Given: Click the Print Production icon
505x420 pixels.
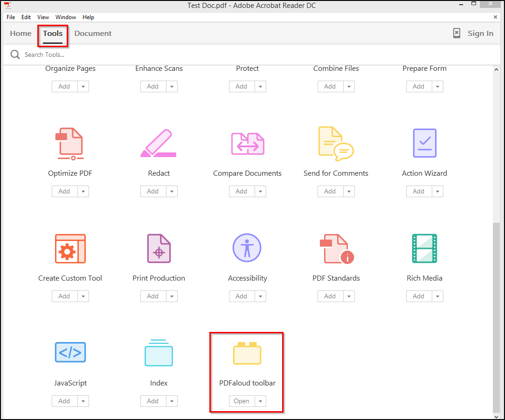Looking at the screenshot, I should (x=159, y=248).
